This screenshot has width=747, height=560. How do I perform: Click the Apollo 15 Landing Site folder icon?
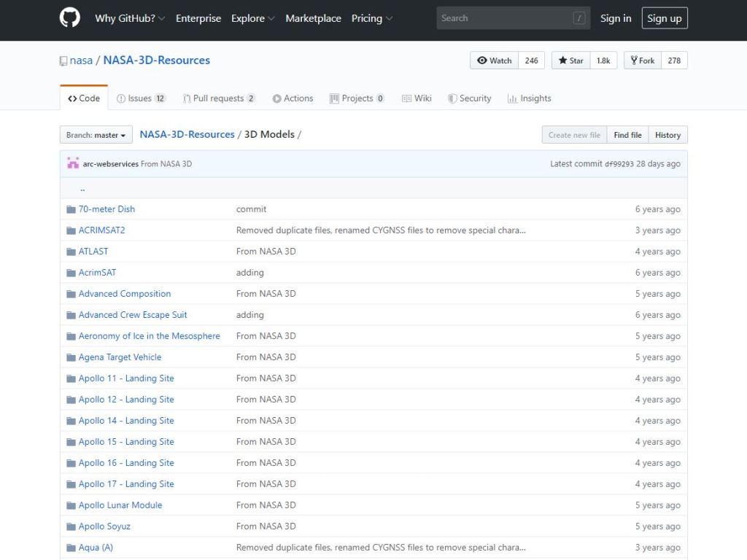(x=71, y=442)
